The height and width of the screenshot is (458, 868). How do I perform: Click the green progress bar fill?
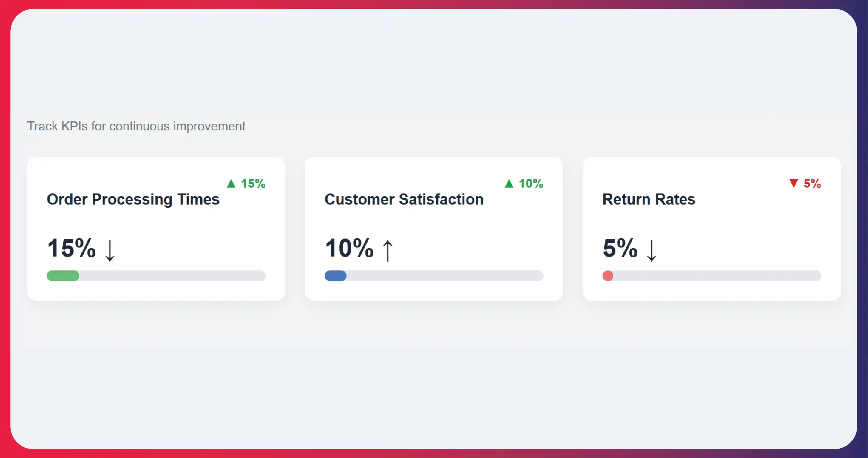click(x=63, y=276)
